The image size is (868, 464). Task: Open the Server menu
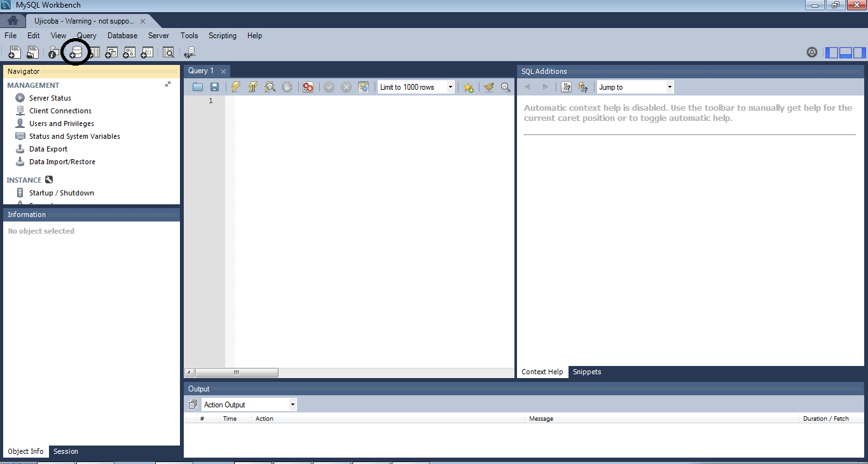click(158, 36)
